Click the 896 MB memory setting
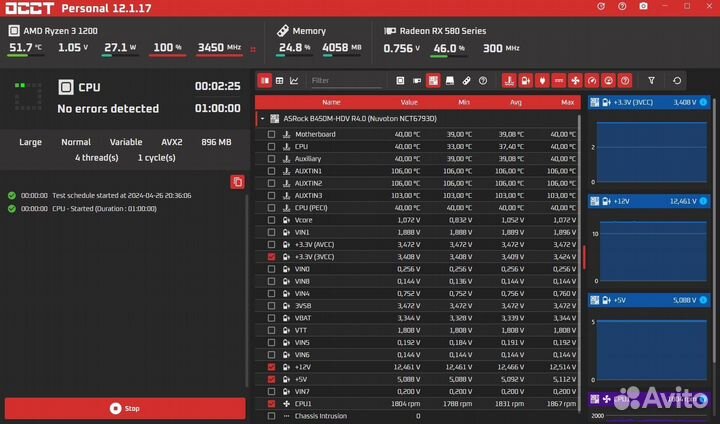The height and width of the screenshot is (424, 720). click(216, 142)
